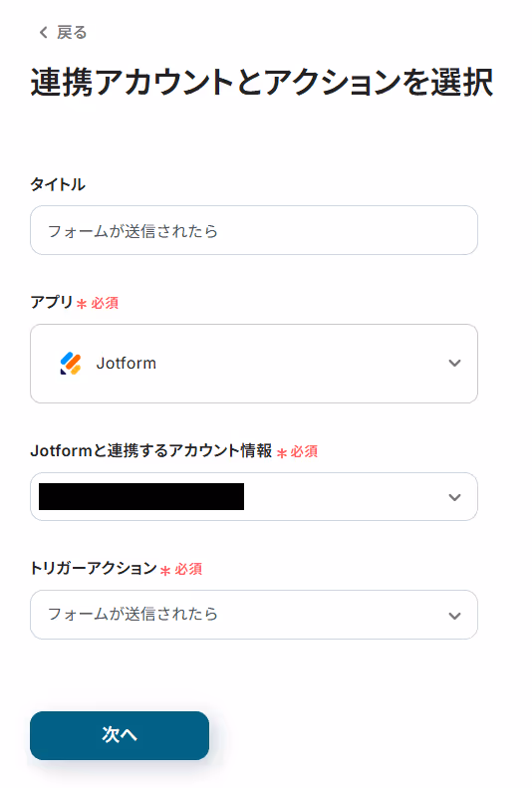Click the back chevron arrow icon

point(43,33)
